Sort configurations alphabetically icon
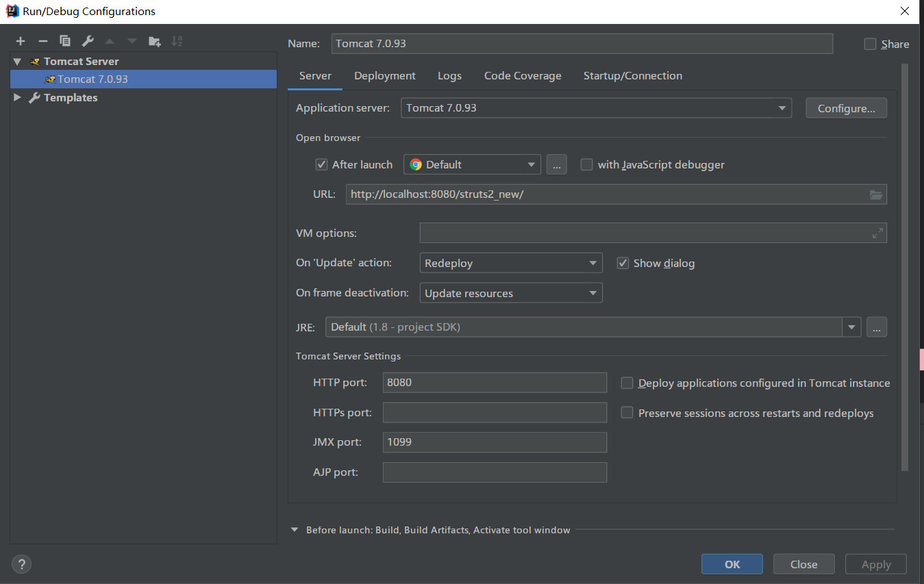The height and width of the screenshot is (584, 924). [x=177, y=41]
